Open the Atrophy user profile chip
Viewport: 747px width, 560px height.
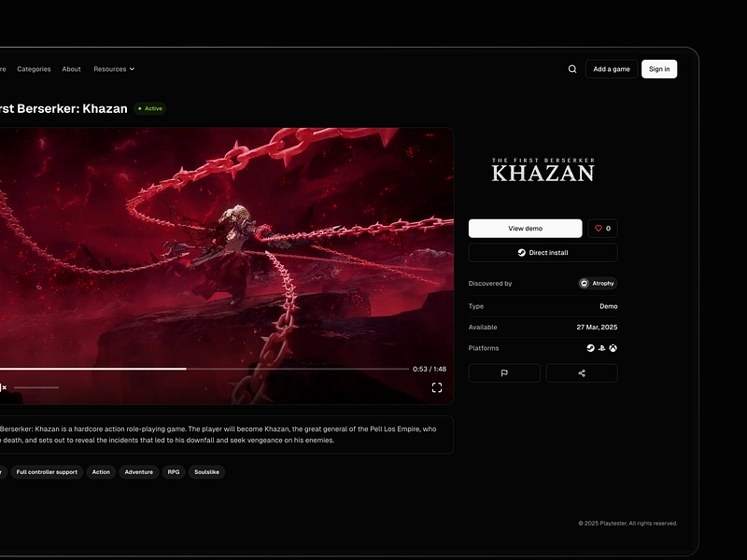pyautogui.click(x=598, y=284)
